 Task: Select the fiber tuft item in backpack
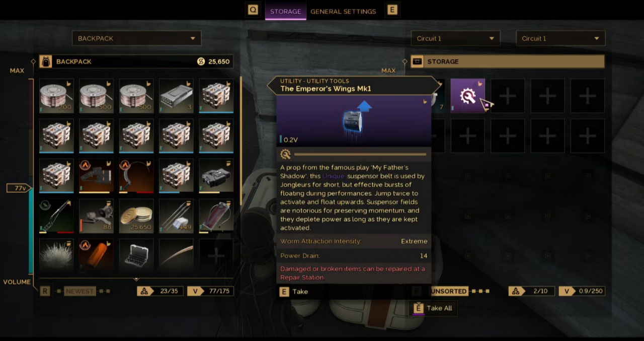coord(56,255)
